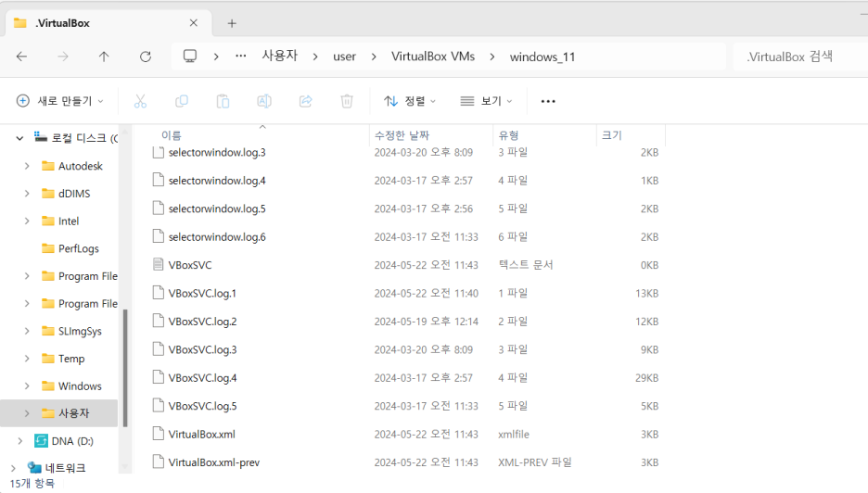This screenshot has height=493, width=868.
Task: Expand the SLImgSys folder node
Action: (27, 331)
